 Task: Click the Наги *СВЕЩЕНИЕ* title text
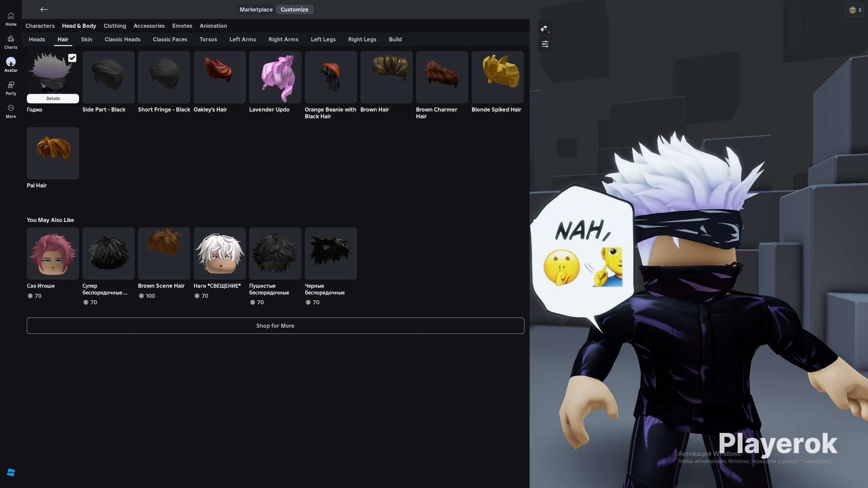coord(217,286)
